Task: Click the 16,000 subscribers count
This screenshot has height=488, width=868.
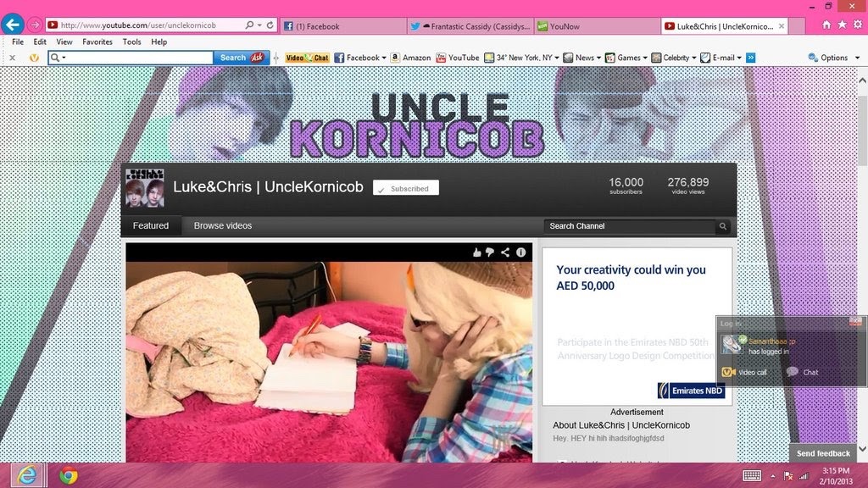Action: (626, 186)
